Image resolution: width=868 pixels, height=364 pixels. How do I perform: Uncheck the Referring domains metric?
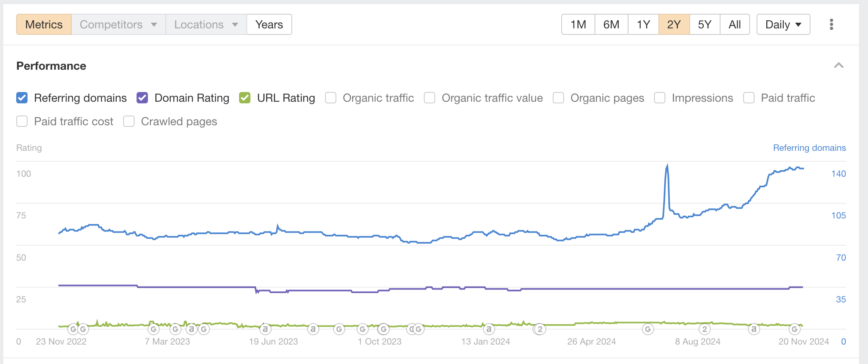pos(21,98)
